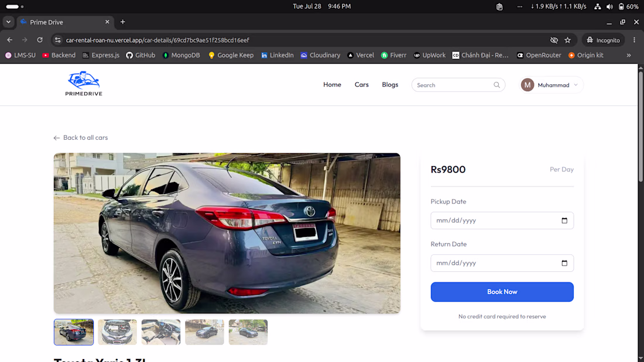Expand the Muhammad user menu
Image resolution: width=644 pixels, height=362 pixels.
[576, 85]
